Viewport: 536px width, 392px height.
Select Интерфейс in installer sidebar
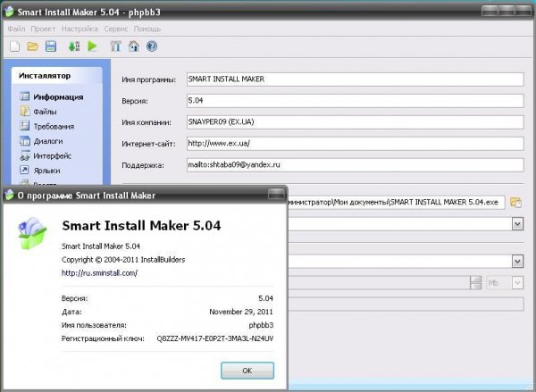click(53, 156)
